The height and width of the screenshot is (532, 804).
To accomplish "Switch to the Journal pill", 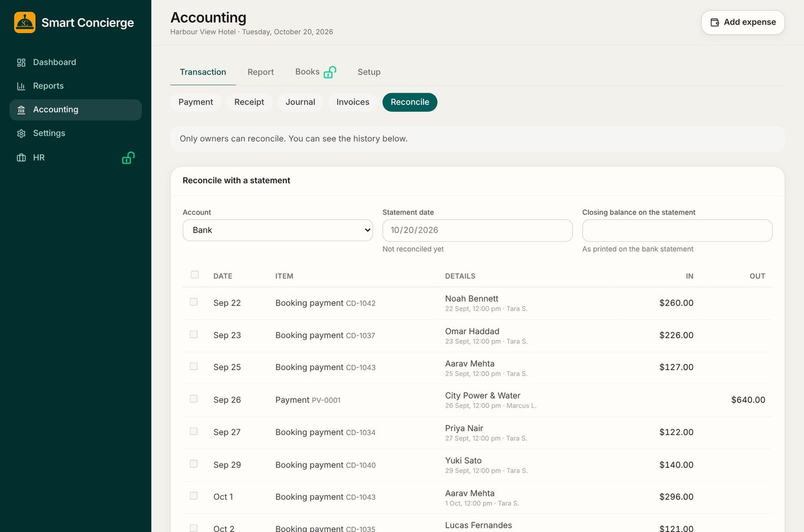I will [x=300, y=102].
